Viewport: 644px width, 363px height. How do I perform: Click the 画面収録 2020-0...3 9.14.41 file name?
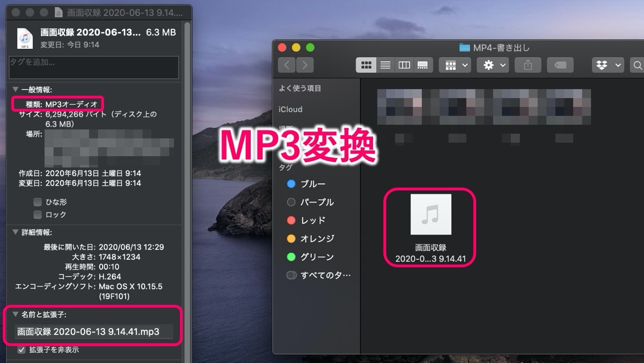click(x=430, y=253)
